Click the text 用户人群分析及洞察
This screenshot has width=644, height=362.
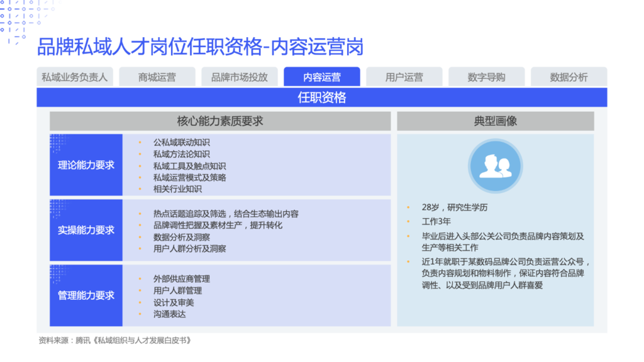tap(189, 249)
